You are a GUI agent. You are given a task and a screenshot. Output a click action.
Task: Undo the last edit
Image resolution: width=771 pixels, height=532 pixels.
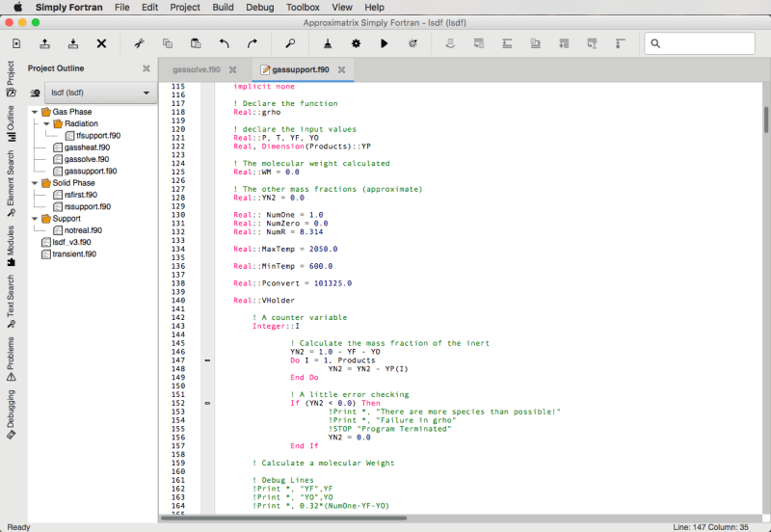225,43
